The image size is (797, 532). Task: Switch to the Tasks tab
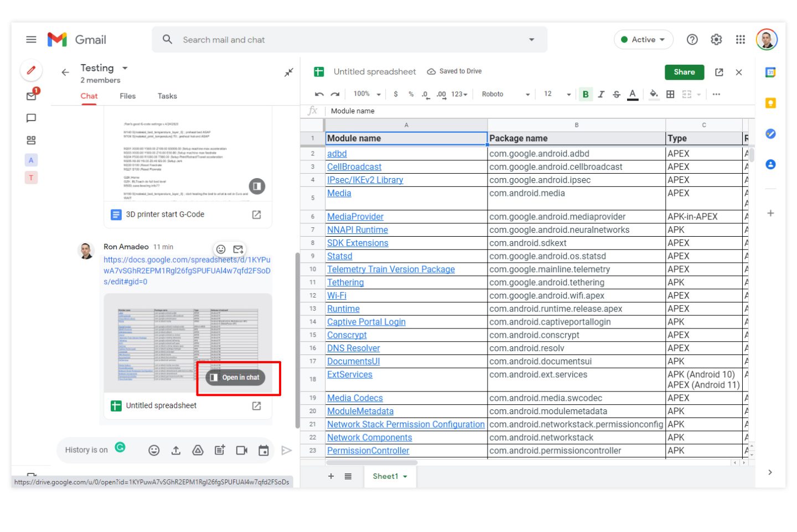pos(167,96)
